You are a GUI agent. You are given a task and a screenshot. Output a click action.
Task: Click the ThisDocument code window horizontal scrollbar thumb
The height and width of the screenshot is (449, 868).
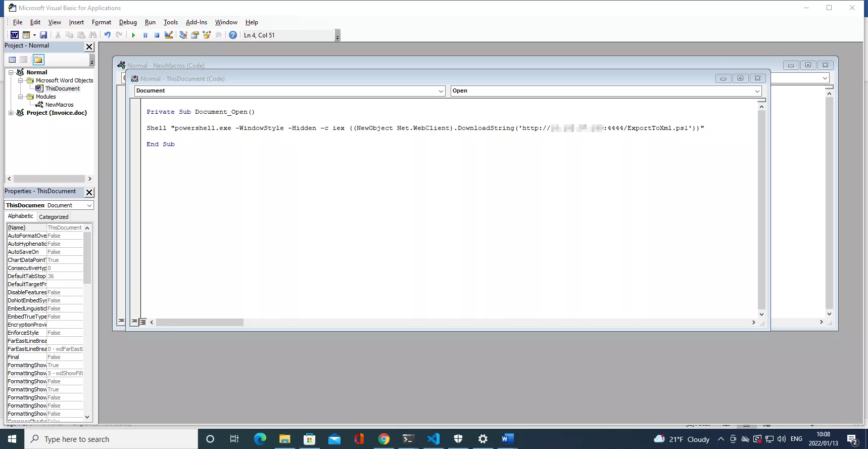click(200, 322)
